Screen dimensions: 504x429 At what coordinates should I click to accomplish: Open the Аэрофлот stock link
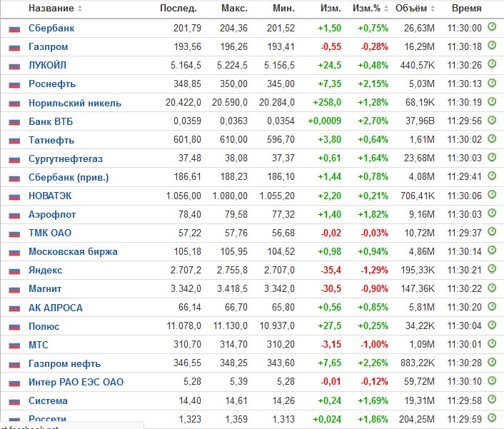(x=52, y=214)
